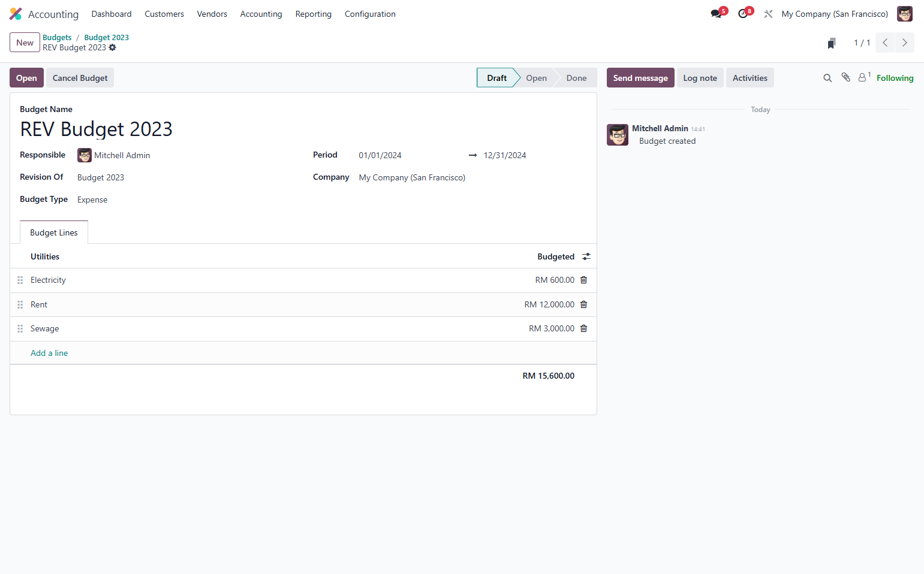
Task: Grab the Rent row drag handle
Action: coord(20,304)
